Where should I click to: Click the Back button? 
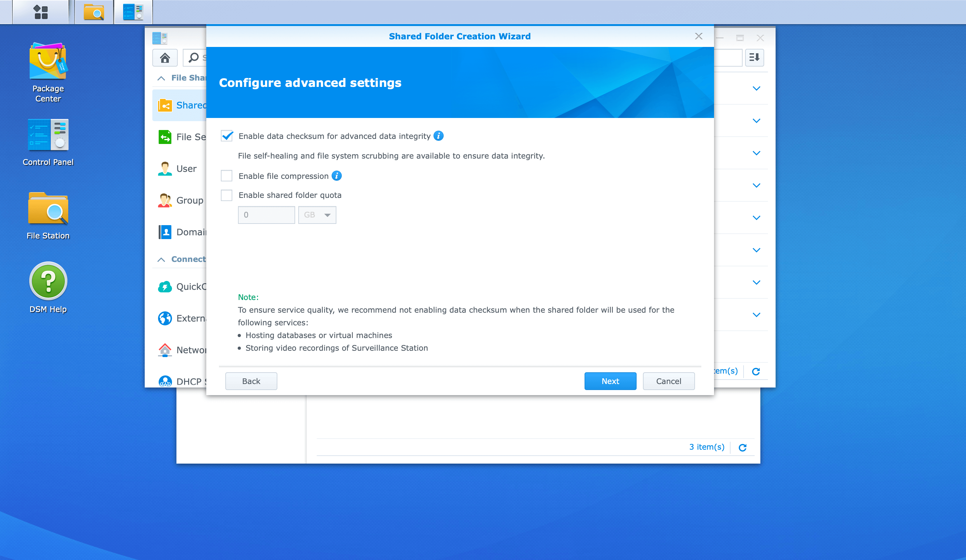click(x=251, y=381)
